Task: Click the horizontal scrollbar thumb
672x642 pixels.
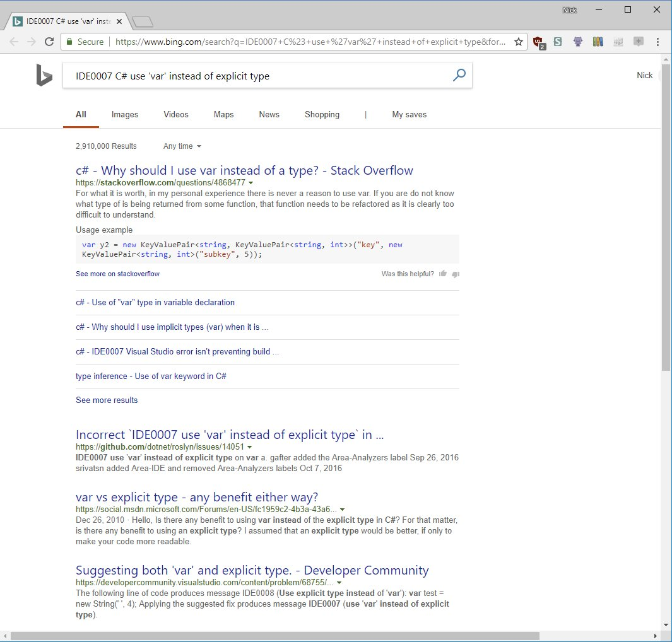Action: pyautogui.click(x=274, y=636)
